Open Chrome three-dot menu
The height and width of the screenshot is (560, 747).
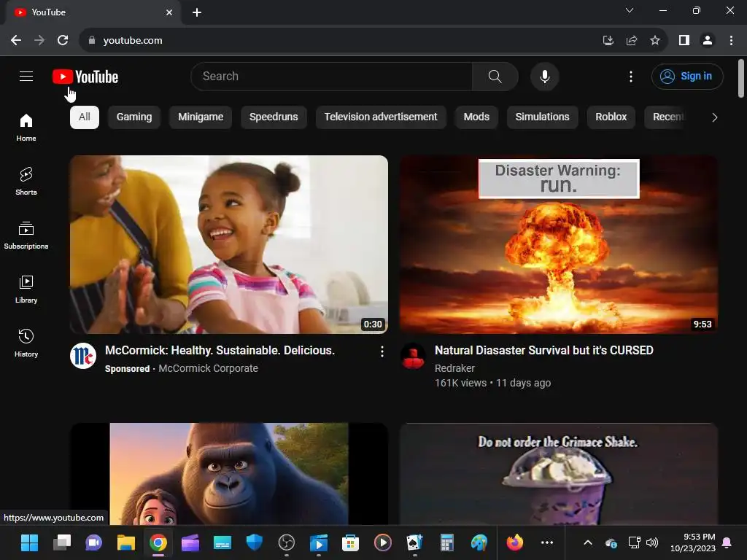(731, 41)
